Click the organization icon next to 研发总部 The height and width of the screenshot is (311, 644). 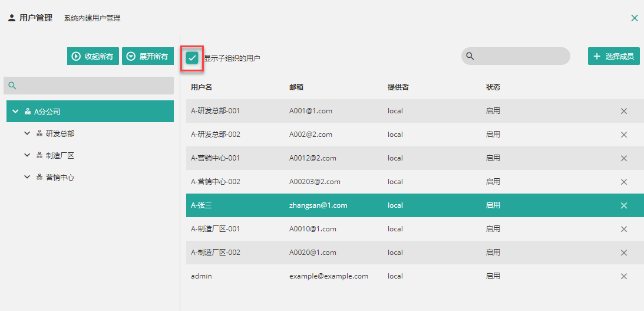pyautogui.click(x=39, y=134)
